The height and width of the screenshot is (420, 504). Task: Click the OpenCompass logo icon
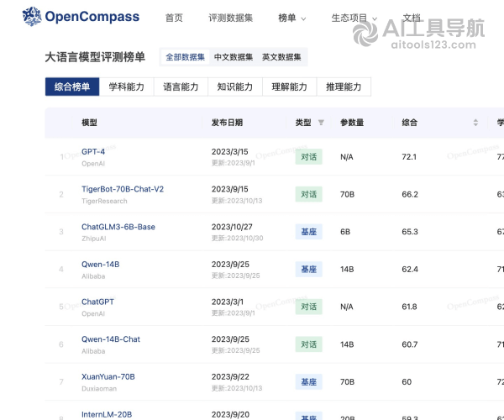[x=32, y=16]
